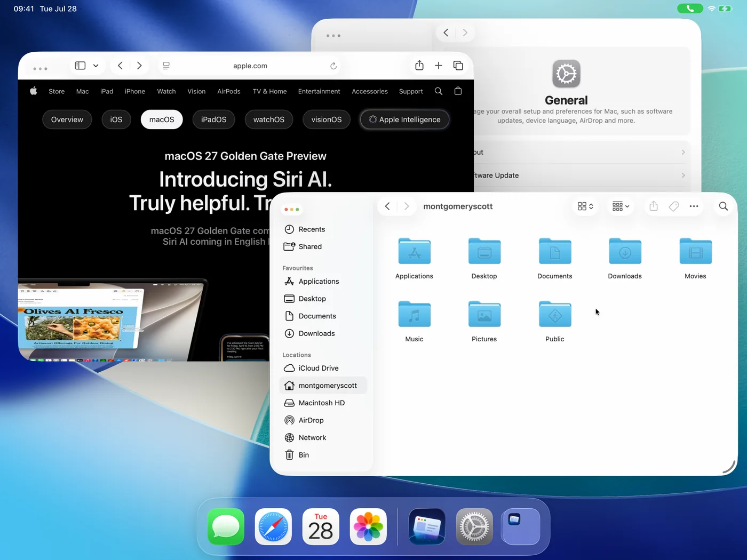Screen dimensions: 747x560
Task: Select Desktop in Favourites sidebar
Action: pyautogui.click(x=323, y=299)
